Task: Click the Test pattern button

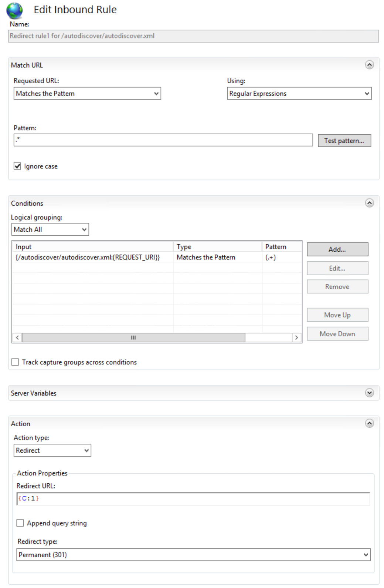Action: point(344,141)
